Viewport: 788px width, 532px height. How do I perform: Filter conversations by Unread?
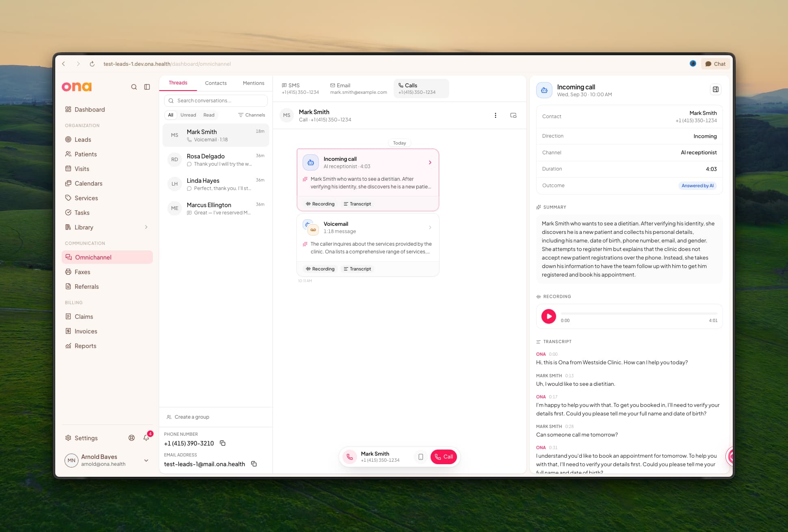click(188, 115)
